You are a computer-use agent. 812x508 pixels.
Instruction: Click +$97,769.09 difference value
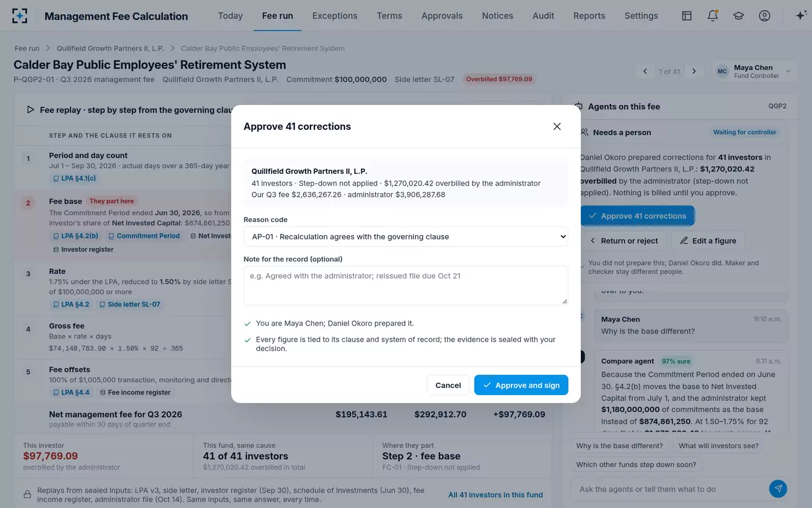coord(519,414)
